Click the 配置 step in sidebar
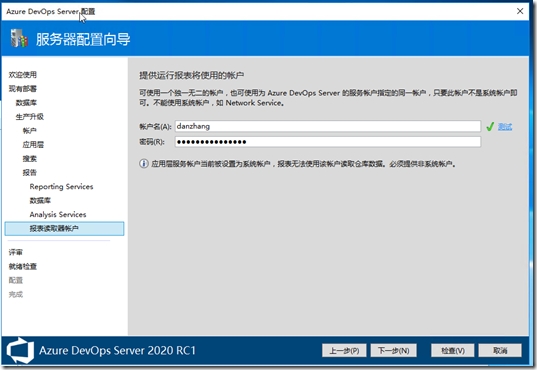 coord(15,280)
